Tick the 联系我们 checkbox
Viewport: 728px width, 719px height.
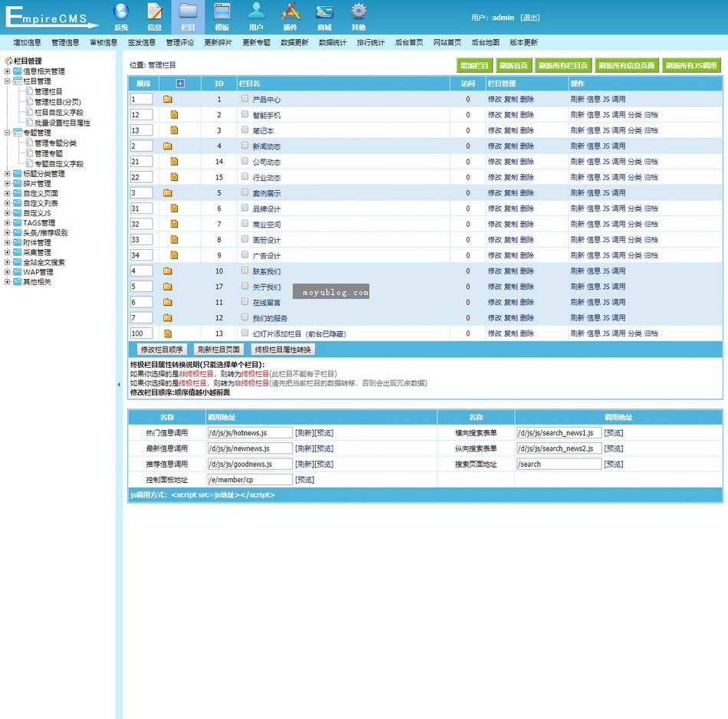click(244, 271)
